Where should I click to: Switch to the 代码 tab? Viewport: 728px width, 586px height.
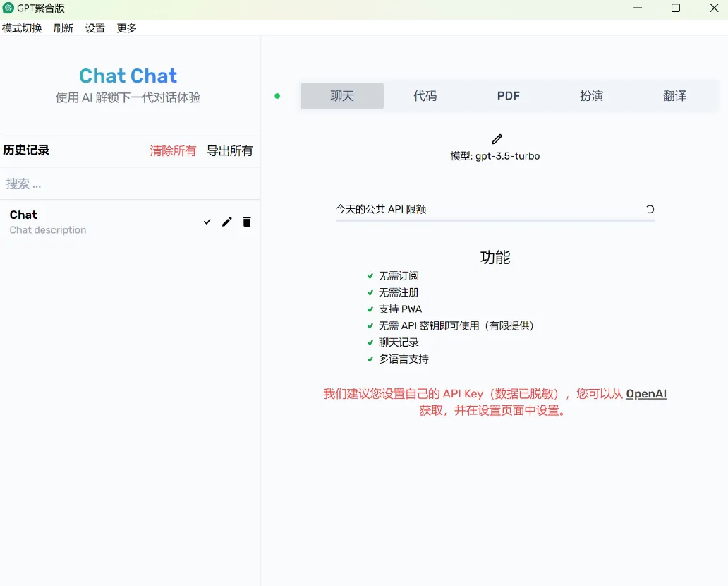point(425,96)
